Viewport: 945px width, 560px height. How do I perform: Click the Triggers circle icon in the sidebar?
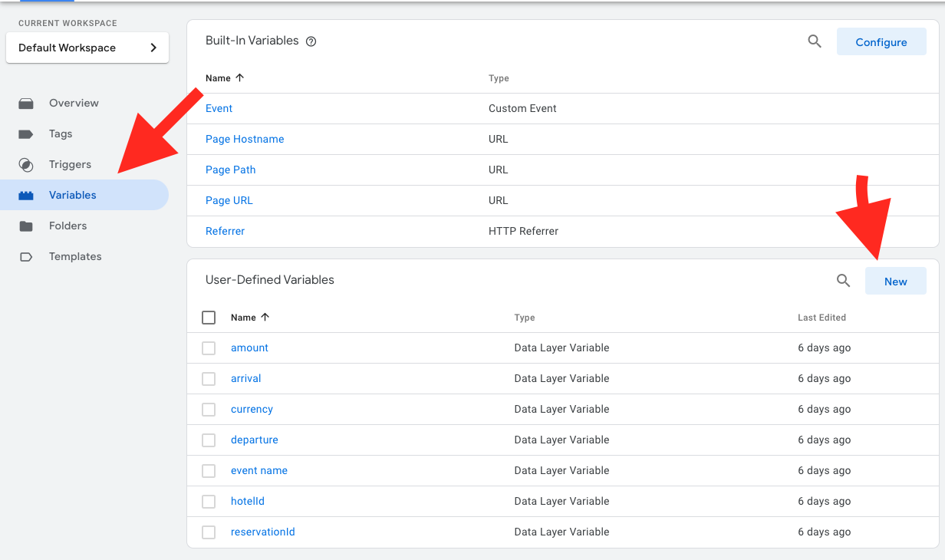26,165
